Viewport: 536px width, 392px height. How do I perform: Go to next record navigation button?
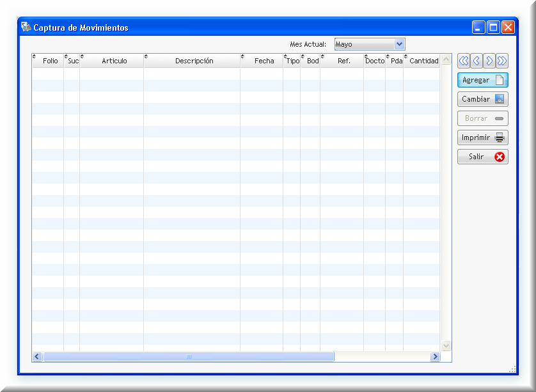click(489, 61)
